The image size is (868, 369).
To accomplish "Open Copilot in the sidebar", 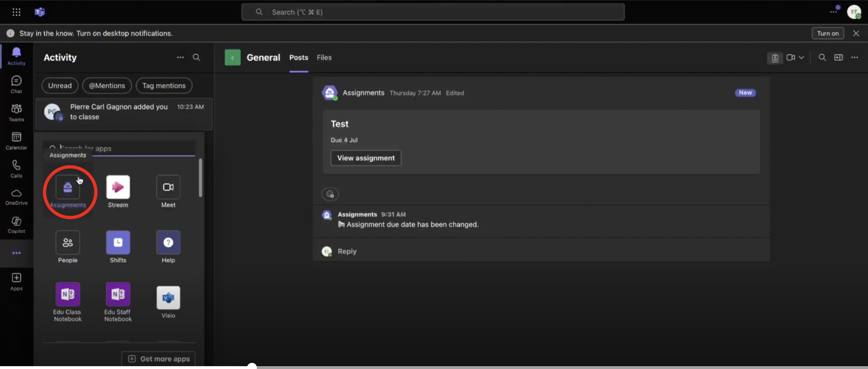I will tap(16, 225).
